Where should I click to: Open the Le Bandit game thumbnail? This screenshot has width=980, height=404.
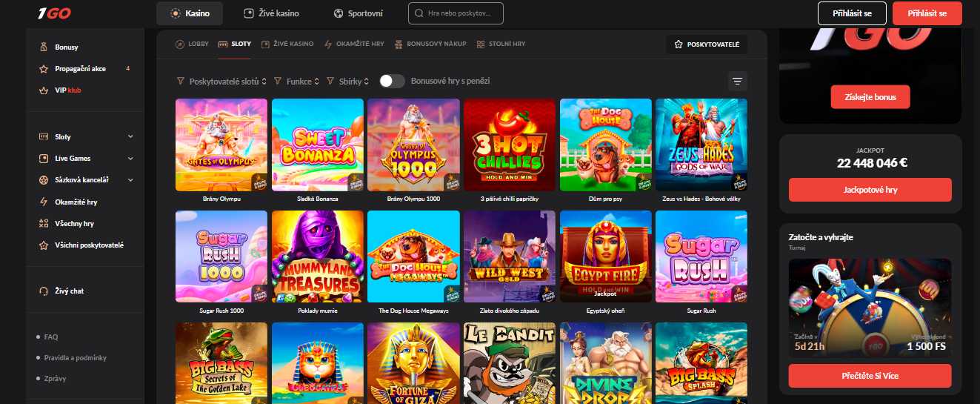click(x=510, y=363)
